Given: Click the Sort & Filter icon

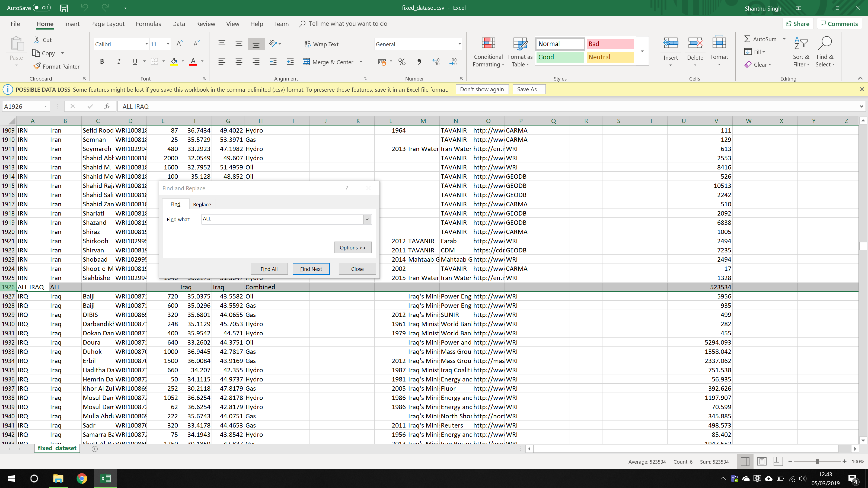Looking at the screenshot, I should coord(801,43).
